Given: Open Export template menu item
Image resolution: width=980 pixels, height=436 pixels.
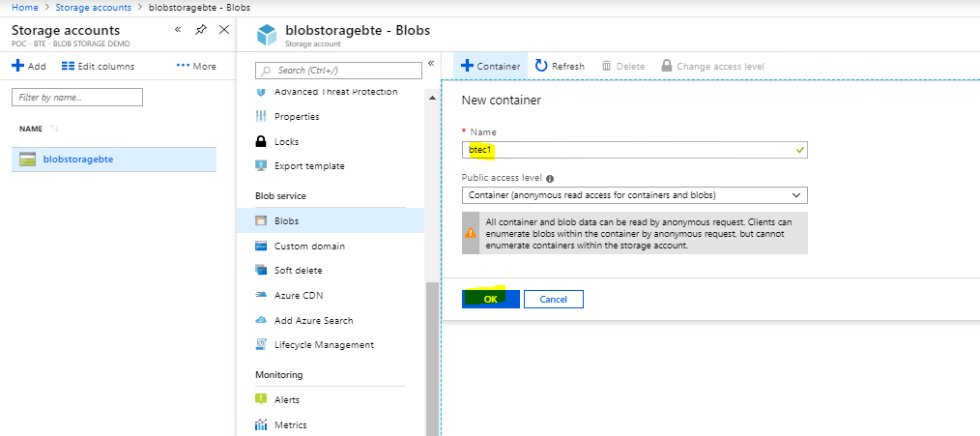Looking at the screenshot, I should (x=309, y=165).
